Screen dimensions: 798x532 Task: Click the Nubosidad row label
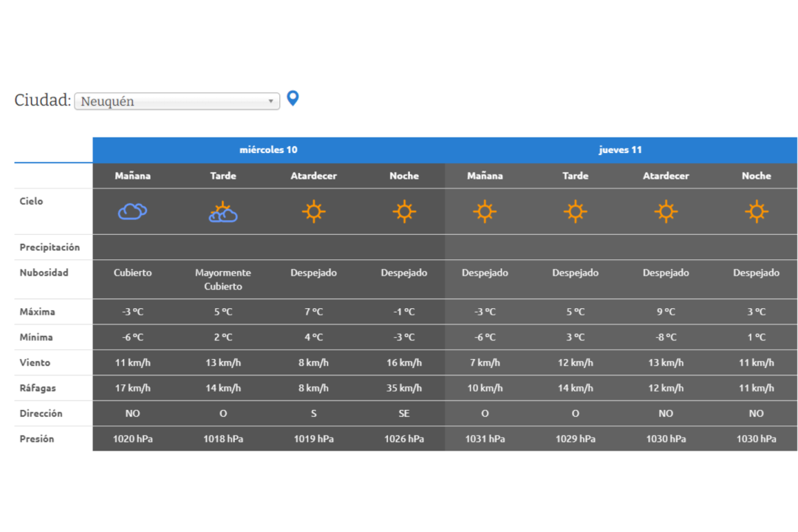(44, 273)
